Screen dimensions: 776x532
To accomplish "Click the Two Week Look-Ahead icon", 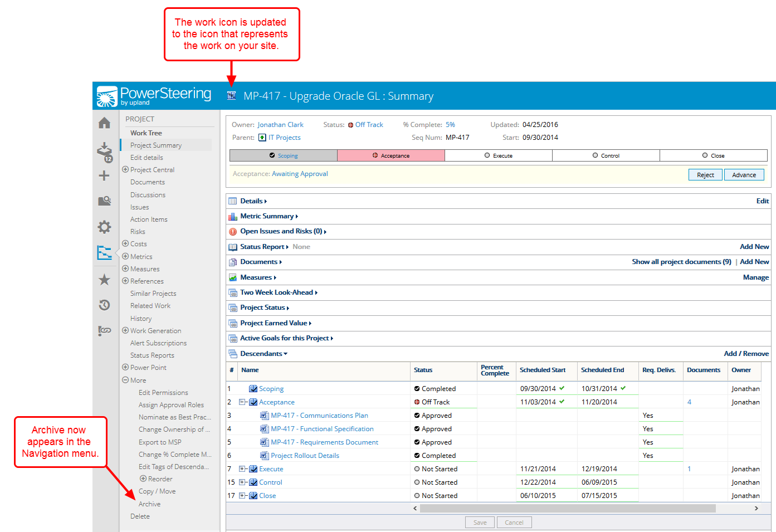I will [x=233, y=292].
